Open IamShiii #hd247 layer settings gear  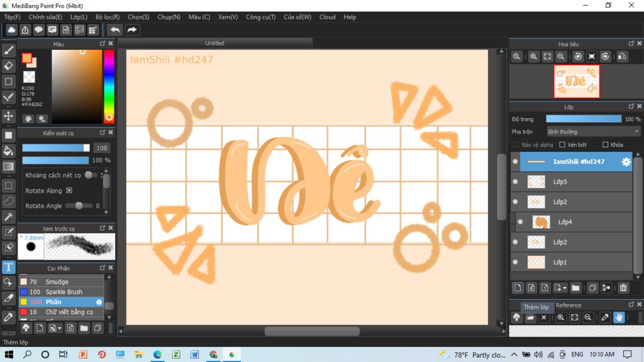tap(626, 162)
